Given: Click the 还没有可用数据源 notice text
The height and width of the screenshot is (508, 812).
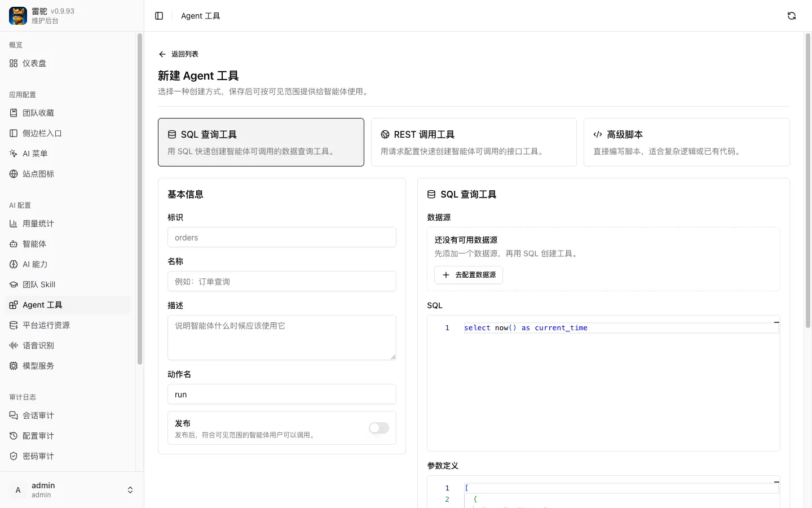Looking at the screenshot, I should pyautogui.click(x=466, y=240).
